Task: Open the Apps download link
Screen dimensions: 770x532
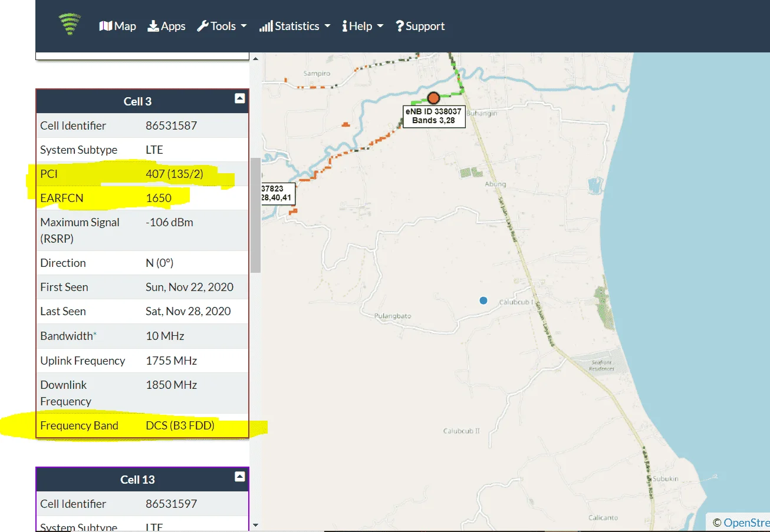Action: (166, 26)
